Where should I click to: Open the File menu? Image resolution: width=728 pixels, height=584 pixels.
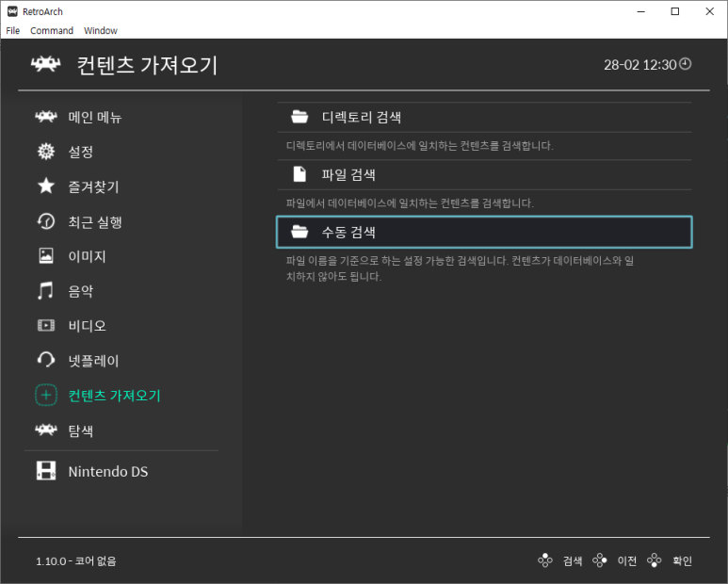point(12,31)
